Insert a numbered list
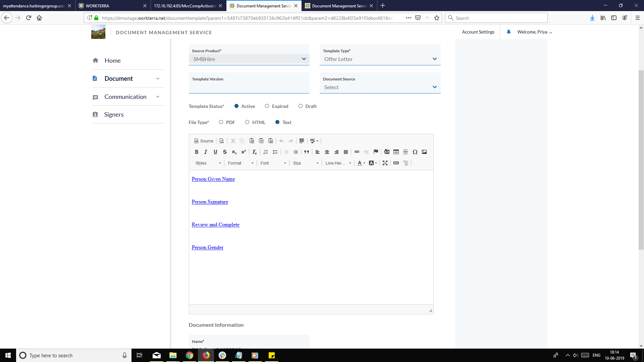The width and height of the screenshot is (644, 362). click(x=266, y=152)
